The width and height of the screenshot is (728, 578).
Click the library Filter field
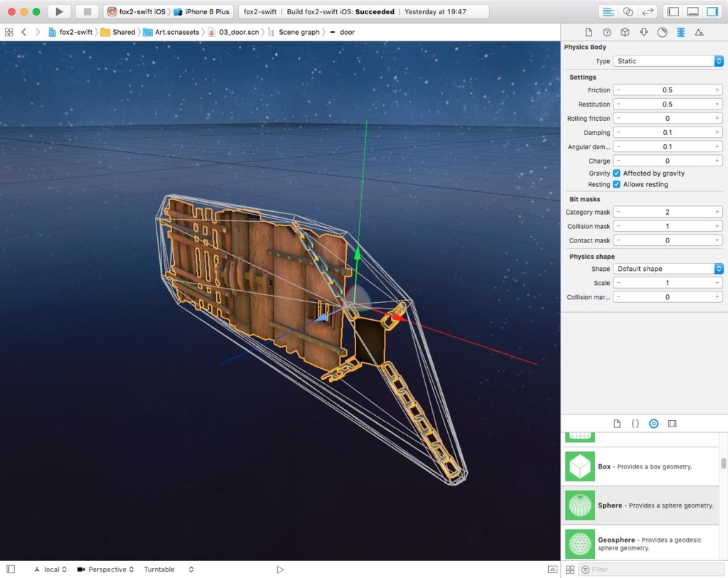(652, 569)
